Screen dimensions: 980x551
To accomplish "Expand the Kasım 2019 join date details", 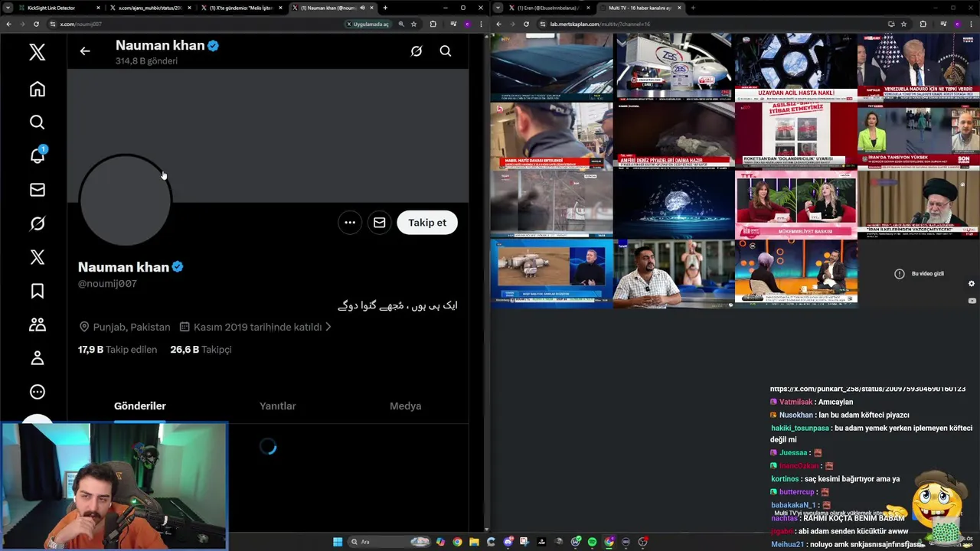I will pos(256,327).
